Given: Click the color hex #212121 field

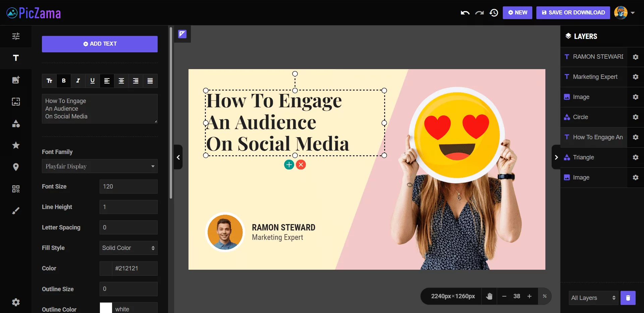Looking at the screenshot, I should 135,268.
